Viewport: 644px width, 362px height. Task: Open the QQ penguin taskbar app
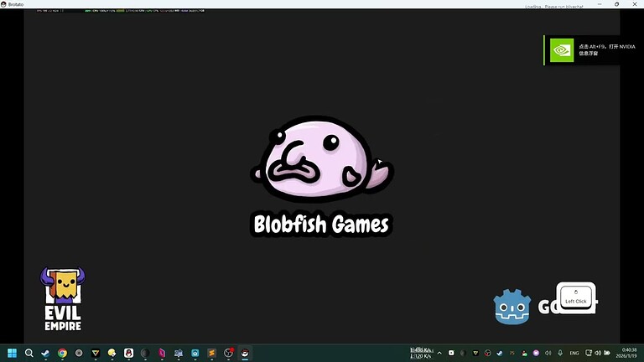128,353
